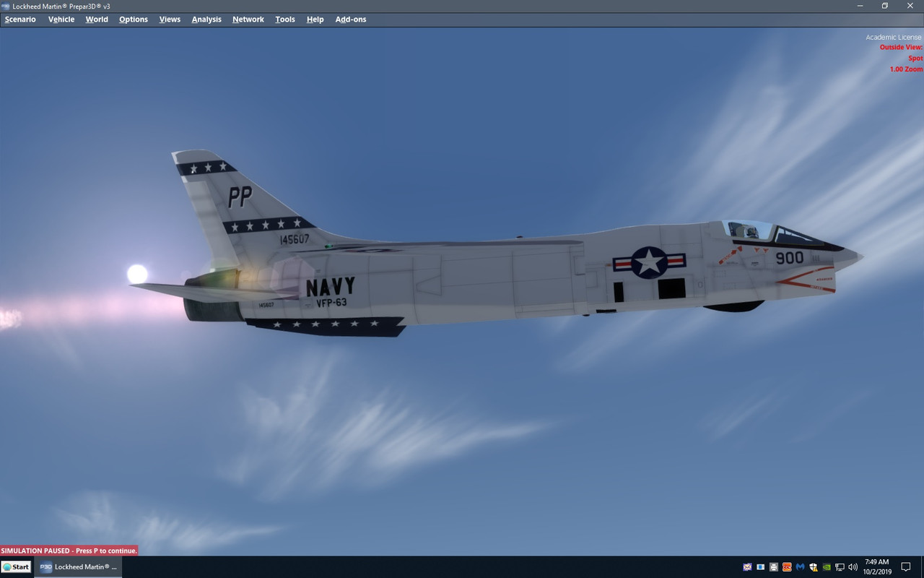
Task: Click the Prepar3D title bar app icon
Action: point(6,6)
